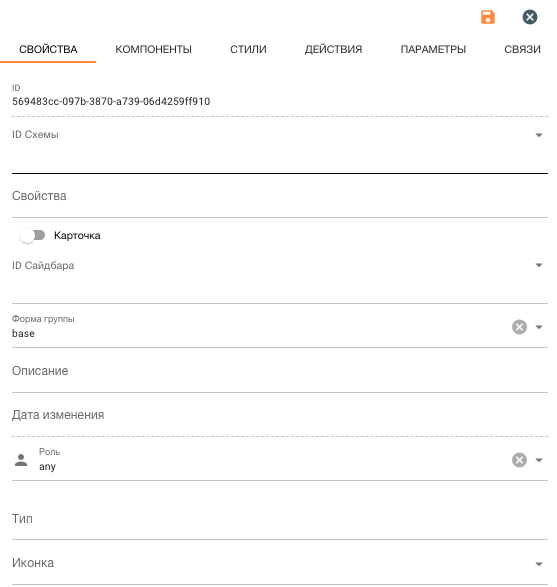Expand the ID Схемы dropdown
557x587 pixels.
click(539, 135)
